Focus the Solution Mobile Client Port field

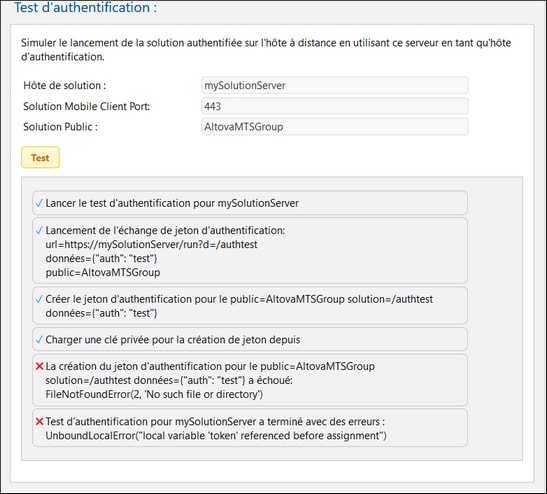click(x=335, y=106)
